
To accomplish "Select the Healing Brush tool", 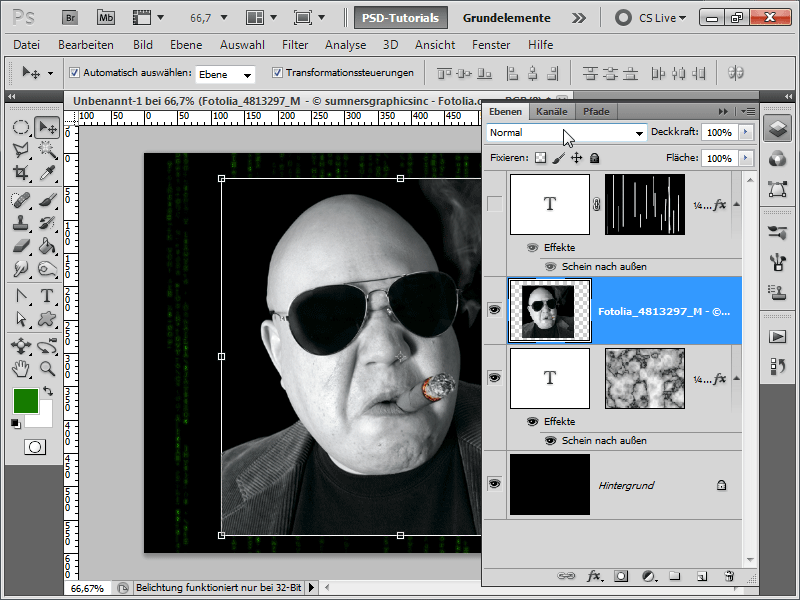I will point(20,200).
